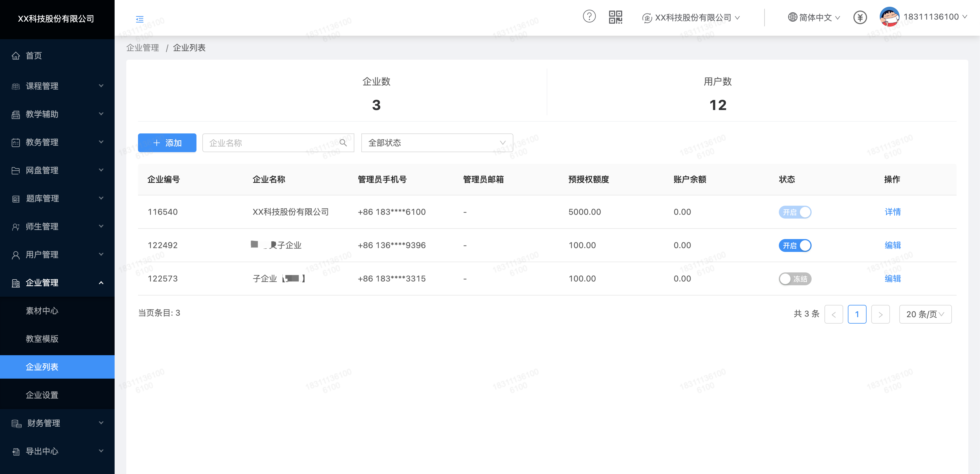
Task: Click the globe language icon
Action: pyautogui.click(x=792, y=18)
